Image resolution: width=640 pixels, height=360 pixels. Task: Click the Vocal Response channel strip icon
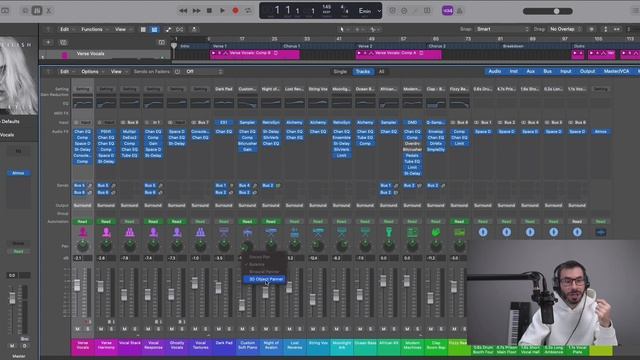tap(153, 232)
